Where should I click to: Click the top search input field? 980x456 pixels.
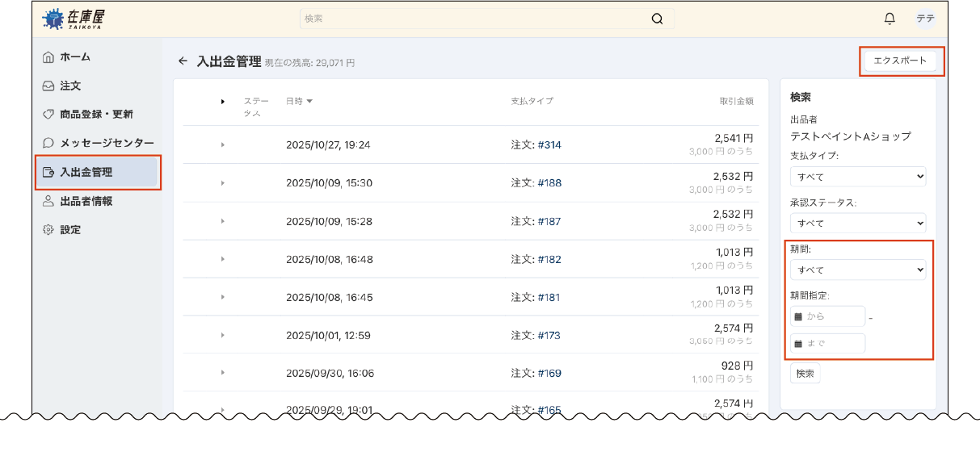click(x=477, y=19)
